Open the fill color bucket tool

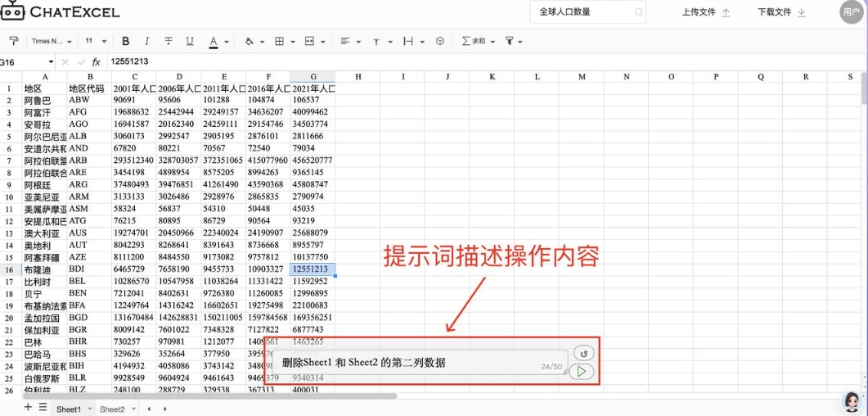249,41
